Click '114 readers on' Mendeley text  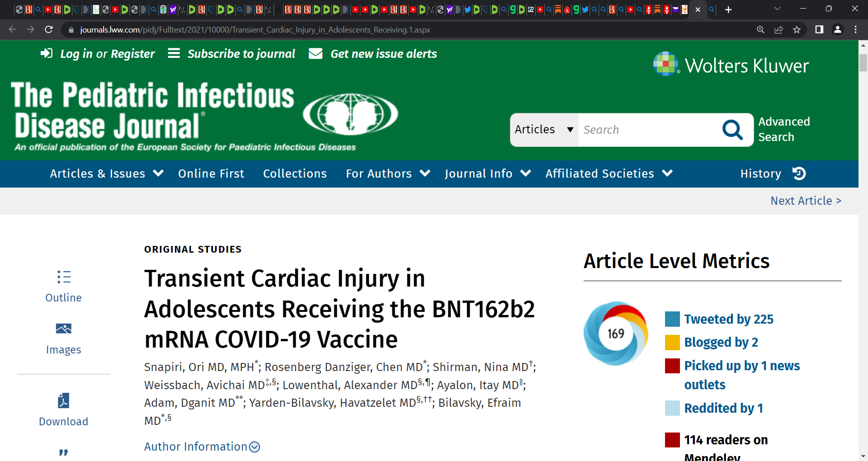click(x=726, y=440)
